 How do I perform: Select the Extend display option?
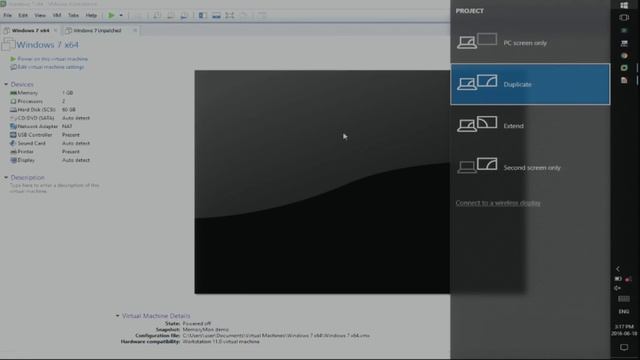pos(530,126)
